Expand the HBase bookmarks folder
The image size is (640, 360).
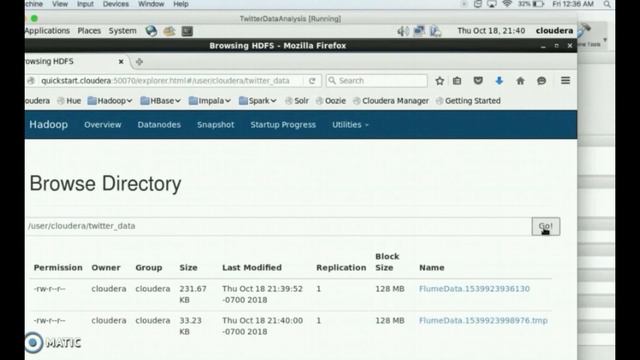(x=160, y=101)
